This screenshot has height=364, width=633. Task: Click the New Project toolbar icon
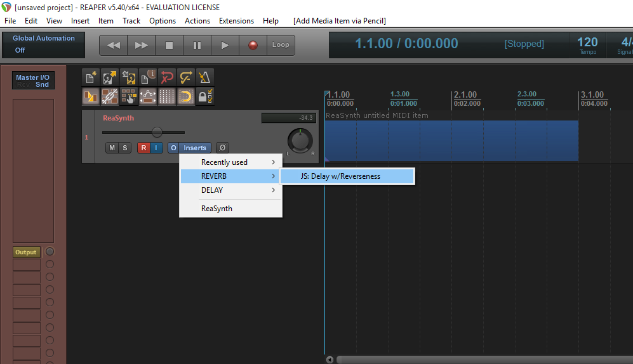(x=91, y=77)
